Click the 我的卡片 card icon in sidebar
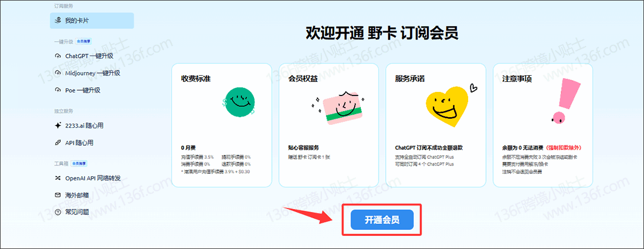This screenshot has height=249, width=644. [x=58, y=20]
